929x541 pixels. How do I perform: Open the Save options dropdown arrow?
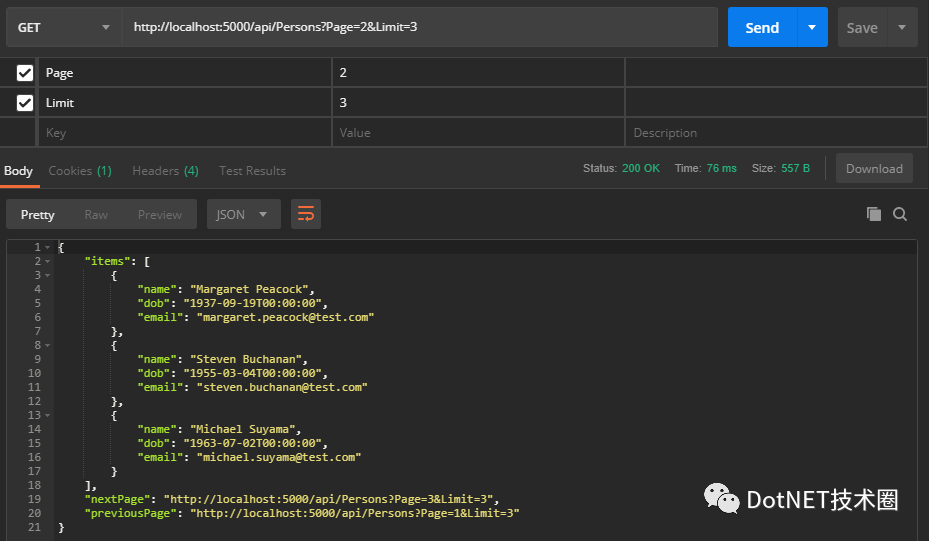pyautogui.click(x=902, y=27)
